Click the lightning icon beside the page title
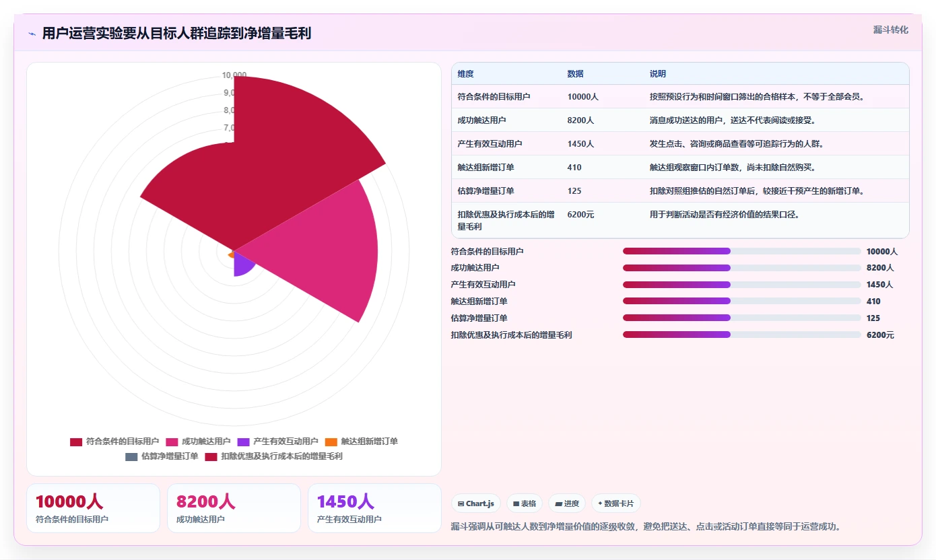Screen dimensions: 936x560 (32, 34)
